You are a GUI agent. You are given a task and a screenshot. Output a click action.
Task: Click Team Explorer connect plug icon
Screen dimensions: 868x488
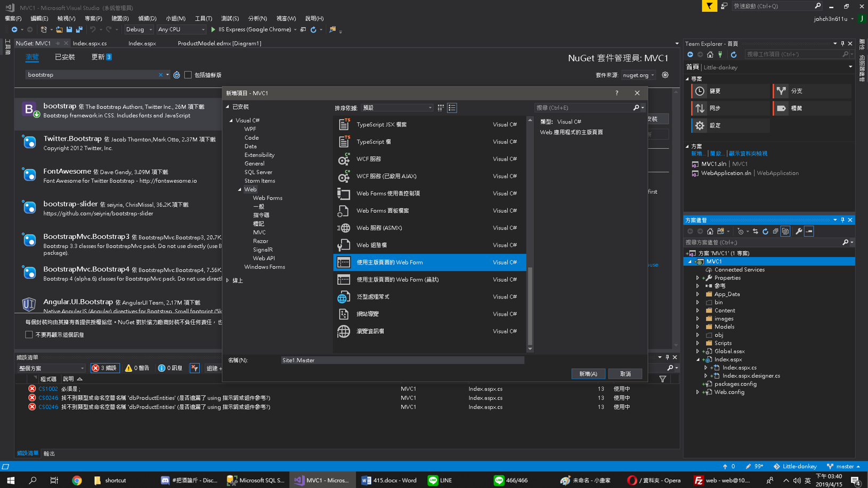pyautogui.click(x=720, y=54)
